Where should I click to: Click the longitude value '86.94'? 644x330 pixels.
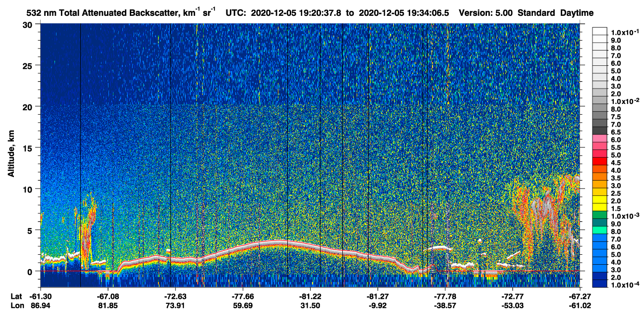40,306
